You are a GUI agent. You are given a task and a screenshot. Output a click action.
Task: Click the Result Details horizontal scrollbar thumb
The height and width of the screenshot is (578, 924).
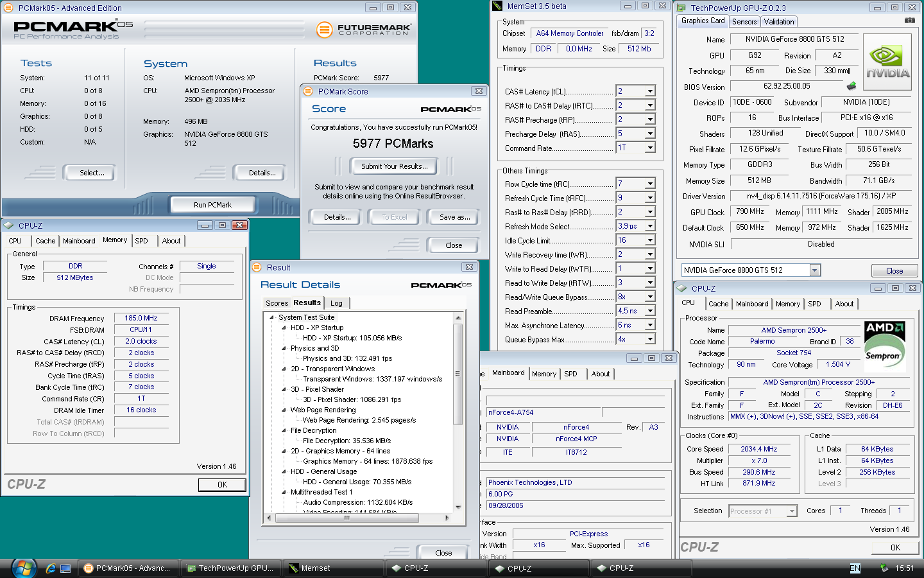(x=347, y=518)
